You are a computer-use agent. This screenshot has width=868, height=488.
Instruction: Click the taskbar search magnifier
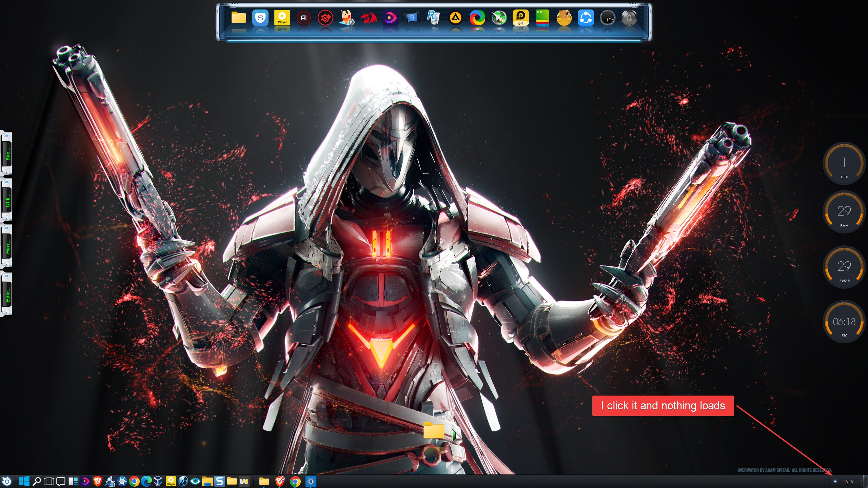[x=37, y=481]
